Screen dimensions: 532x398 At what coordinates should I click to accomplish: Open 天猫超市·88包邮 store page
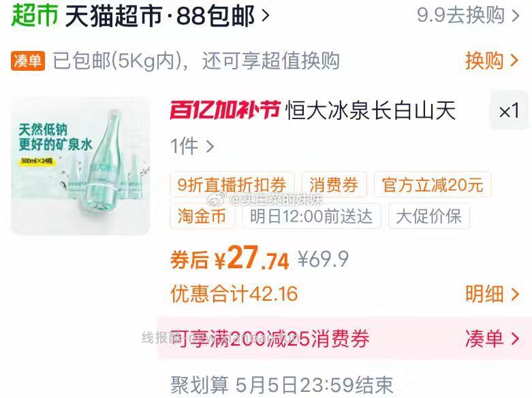coord(168,16)
